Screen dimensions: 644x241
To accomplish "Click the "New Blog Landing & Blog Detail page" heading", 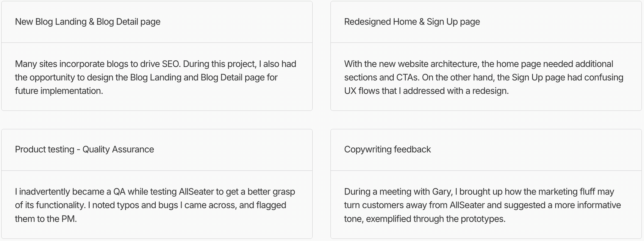I will pos(87,22).
